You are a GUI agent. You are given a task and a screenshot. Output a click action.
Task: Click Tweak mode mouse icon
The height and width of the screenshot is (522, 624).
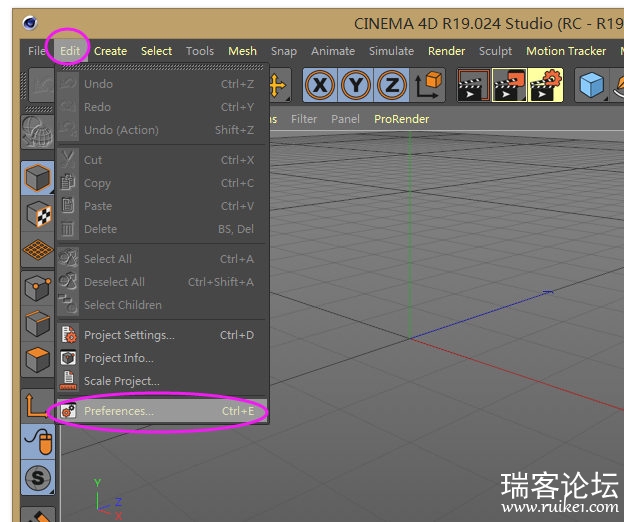37,441
